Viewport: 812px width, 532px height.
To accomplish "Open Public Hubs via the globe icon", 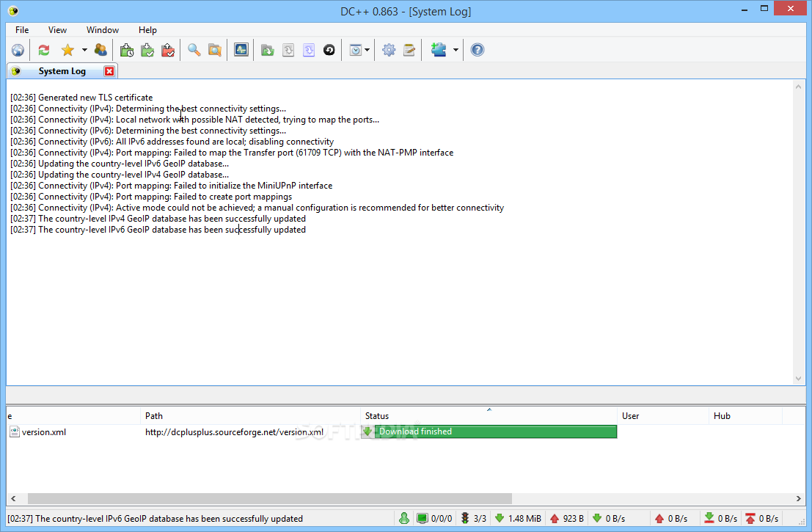I will (18, 50).
